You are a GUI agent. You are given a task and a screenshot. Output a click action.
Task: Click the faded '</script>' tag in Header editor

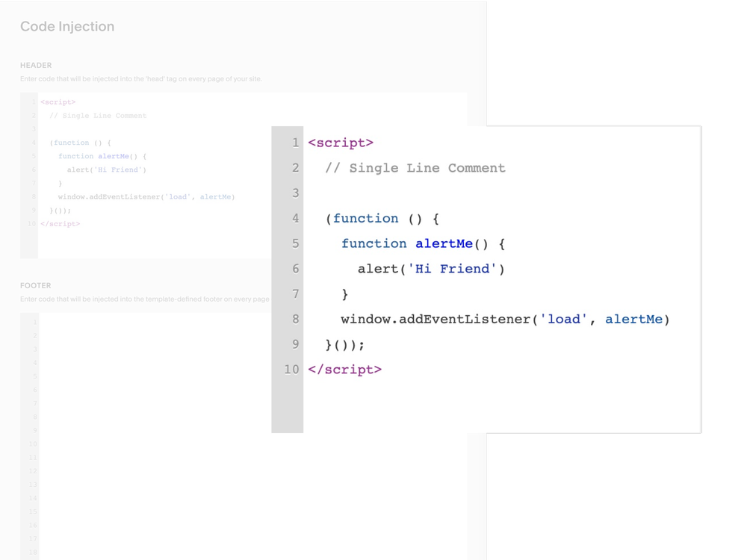pyautogui.click(x=61, y=224)
